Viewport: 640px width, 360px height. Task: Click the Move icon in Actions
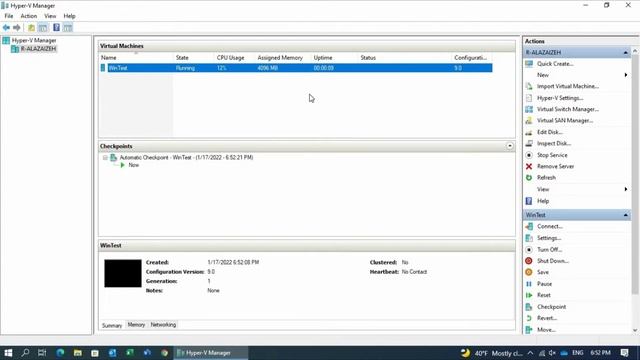(529, 329)
